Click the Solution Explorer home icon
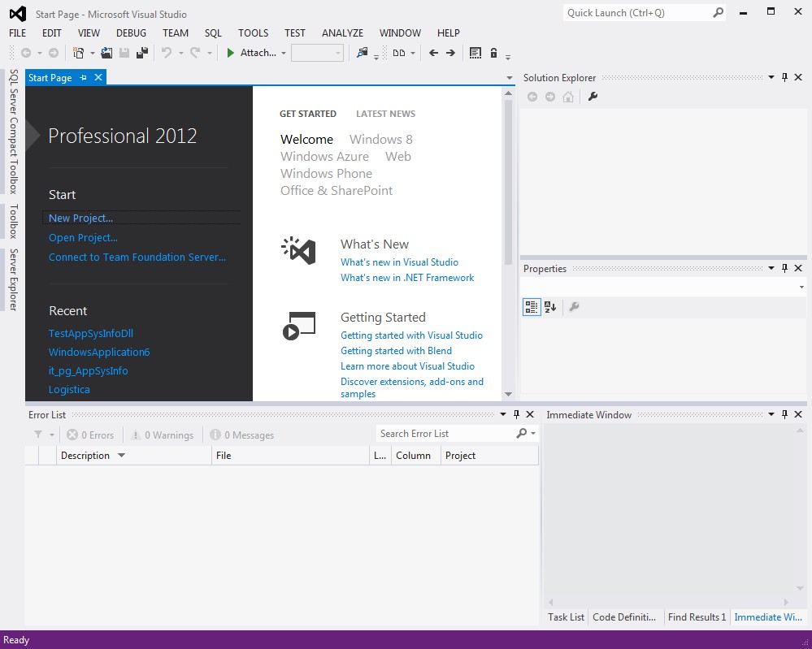812x649 pixels. [568, 97]
